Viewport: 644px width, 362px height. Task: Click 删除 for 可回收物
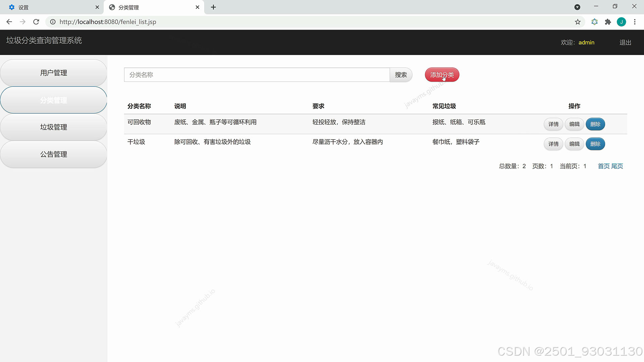coord(595,124)
